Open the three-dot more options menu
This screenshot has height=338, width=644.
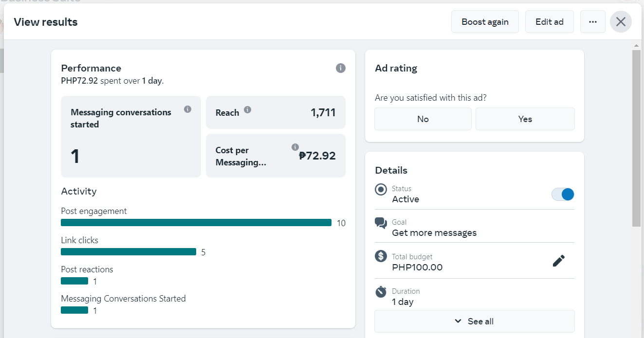click(x=592, y=22)
